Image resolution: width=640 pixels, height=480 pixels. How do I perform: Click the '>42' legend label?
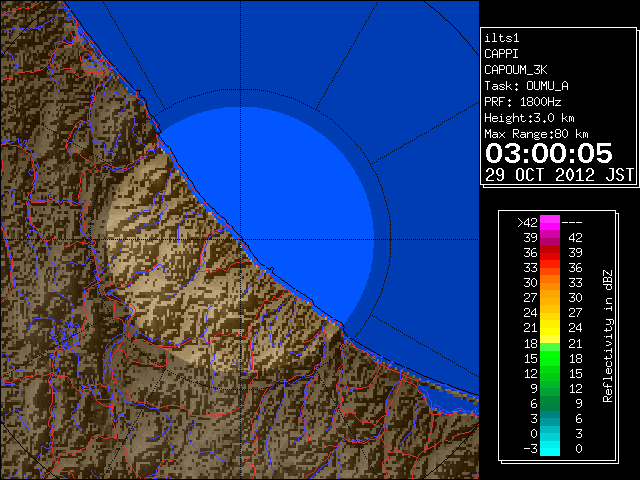click(527, 223)
